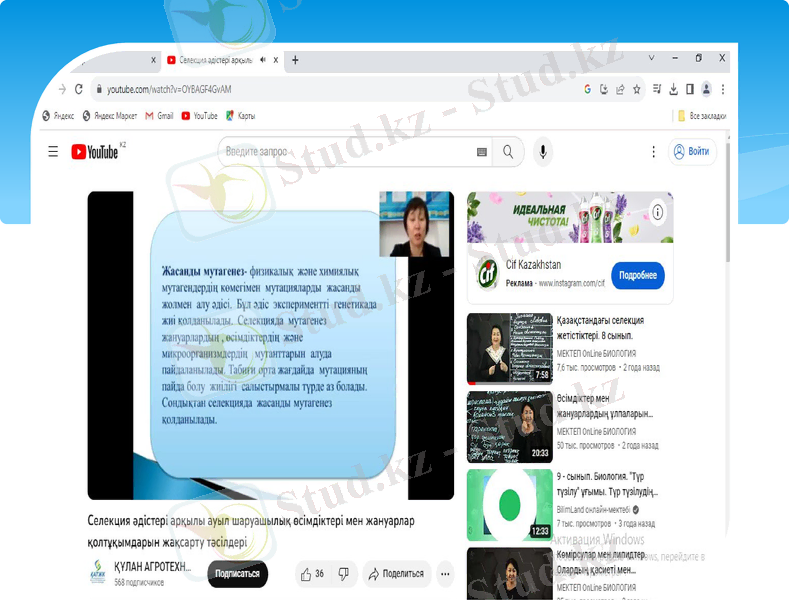Open the YouTube hamburger guide menu
Image resolution: width=789 pixels, height=600 pixels.
click(x=53, y=152)
